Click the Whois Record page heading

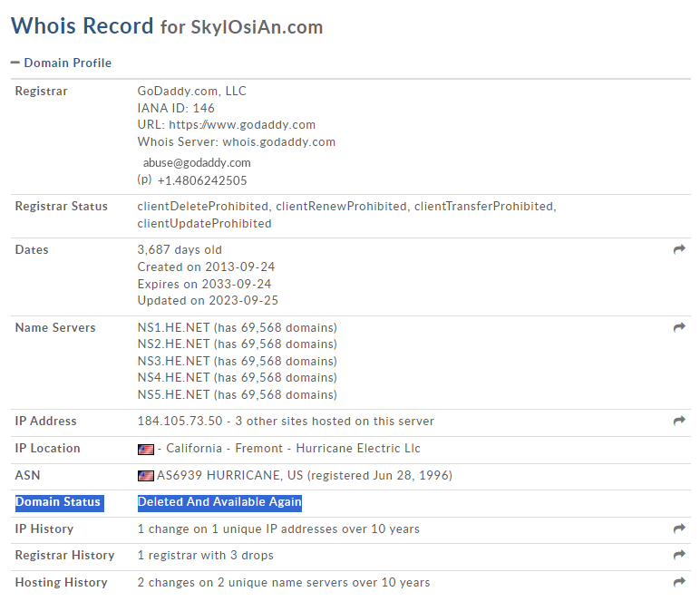[167, 26]
